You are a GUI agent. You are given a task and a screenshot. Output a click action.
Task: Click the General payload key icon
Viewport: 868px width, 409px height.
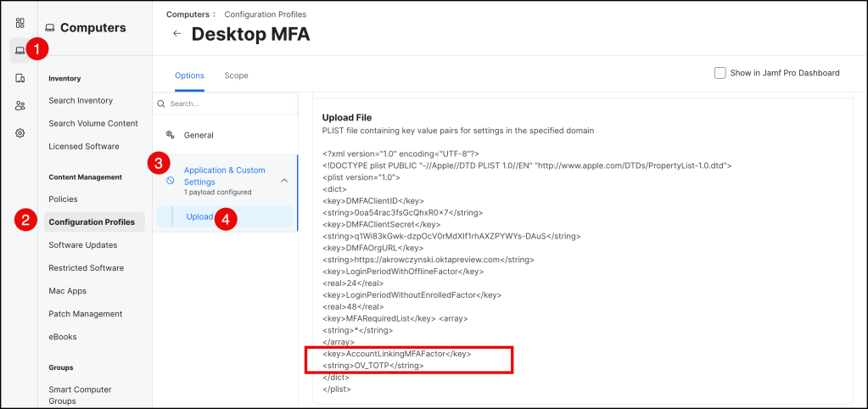(x=170, y=135)
